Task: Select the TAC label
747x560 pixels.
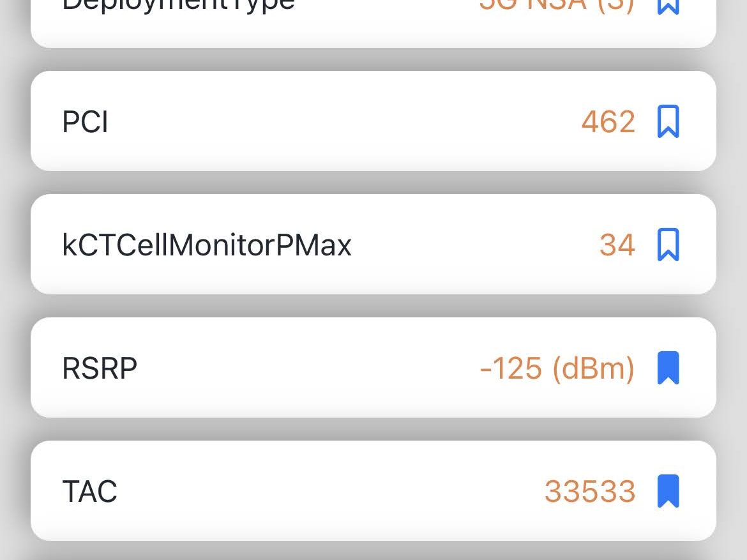Action: (x=89, y=492)
